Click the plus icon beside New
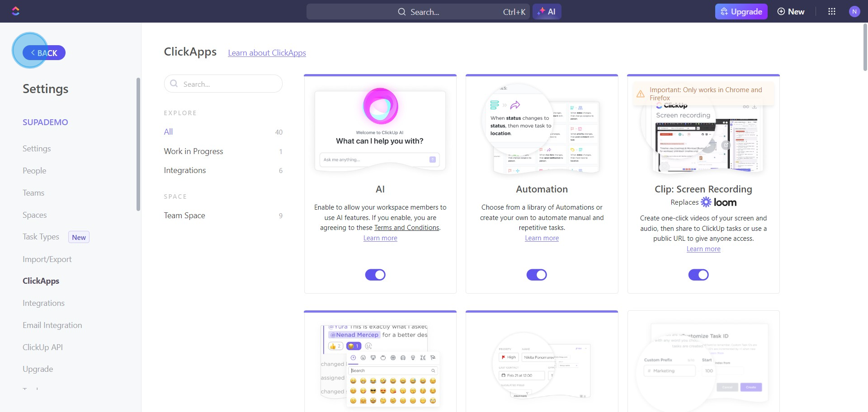This screenshot has width=868, height=412. [x=781, y=12]
